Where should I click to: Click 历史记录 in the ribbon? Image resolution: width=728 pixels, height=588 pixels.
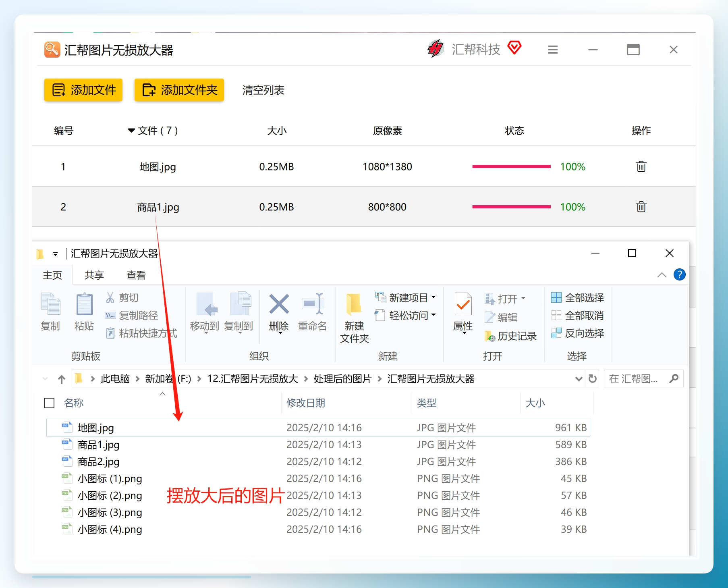point(510,336)
